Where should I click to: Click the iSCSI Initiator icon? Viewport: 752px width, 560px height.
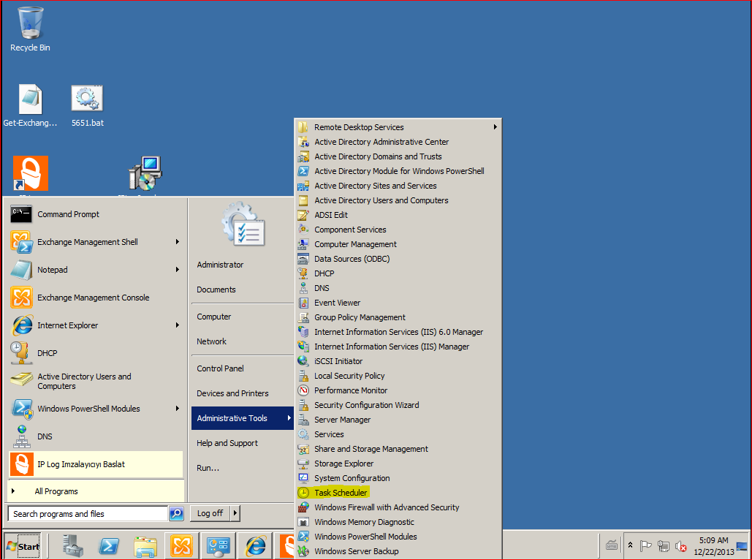[x=303, y=361]
